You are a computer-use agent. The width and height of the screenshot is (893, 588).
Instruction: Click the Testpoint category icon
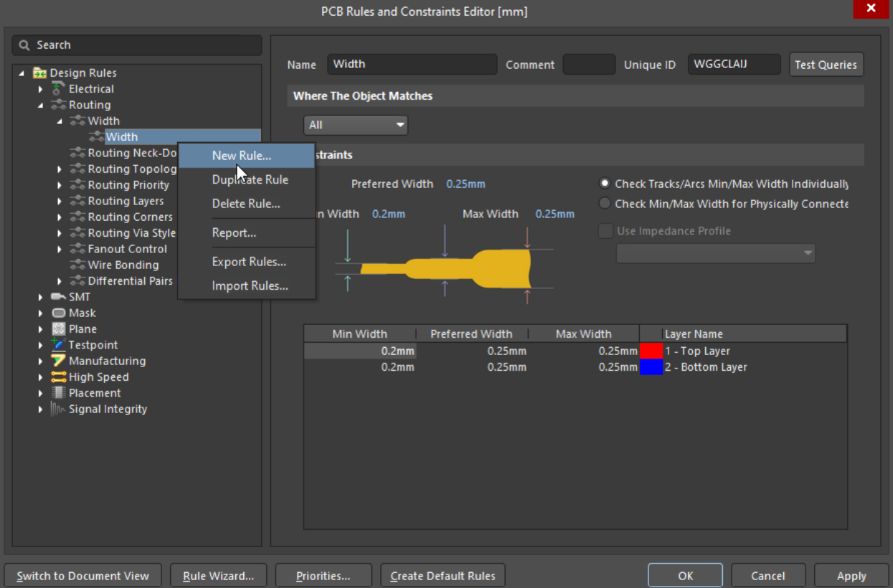58,345
